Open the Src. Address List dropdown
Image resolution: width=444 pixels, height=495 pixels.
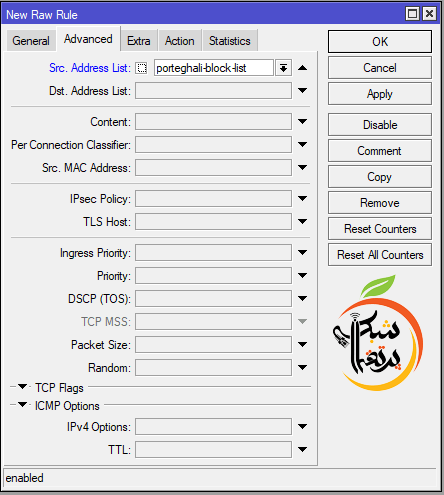283,68
